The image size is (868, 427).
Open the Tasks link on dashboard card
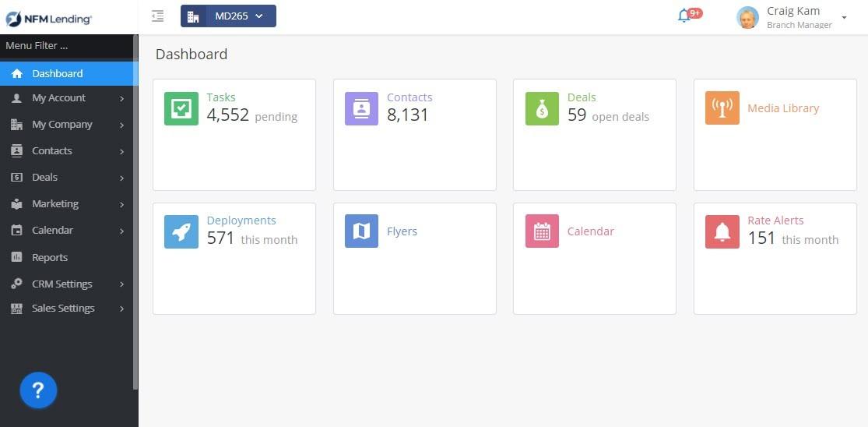pyautogui.click(x=221, y=97)
